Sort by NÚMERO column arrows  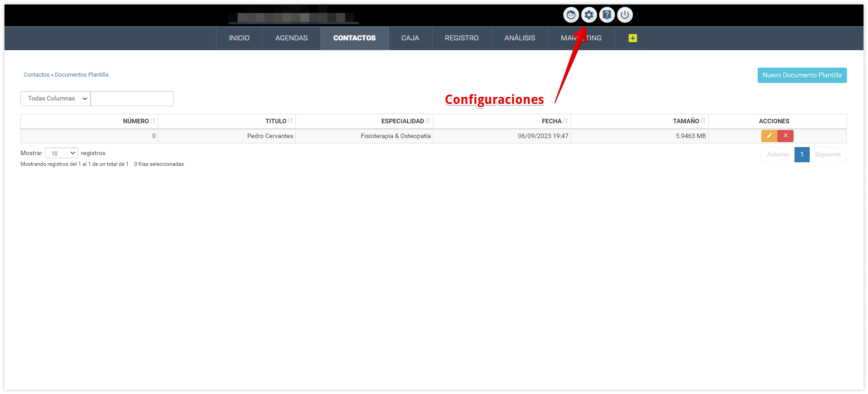(x=153, y=121)
